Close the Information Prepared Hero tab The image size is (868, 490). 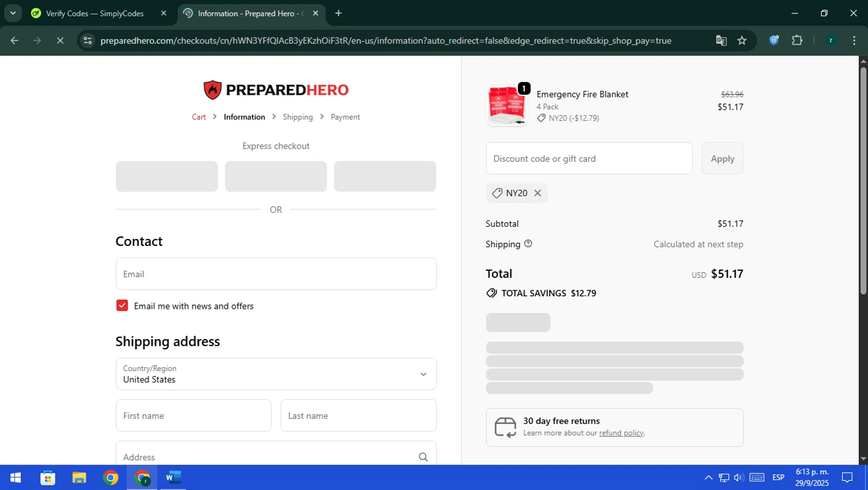pyautogui.click(x=315, y=13)
